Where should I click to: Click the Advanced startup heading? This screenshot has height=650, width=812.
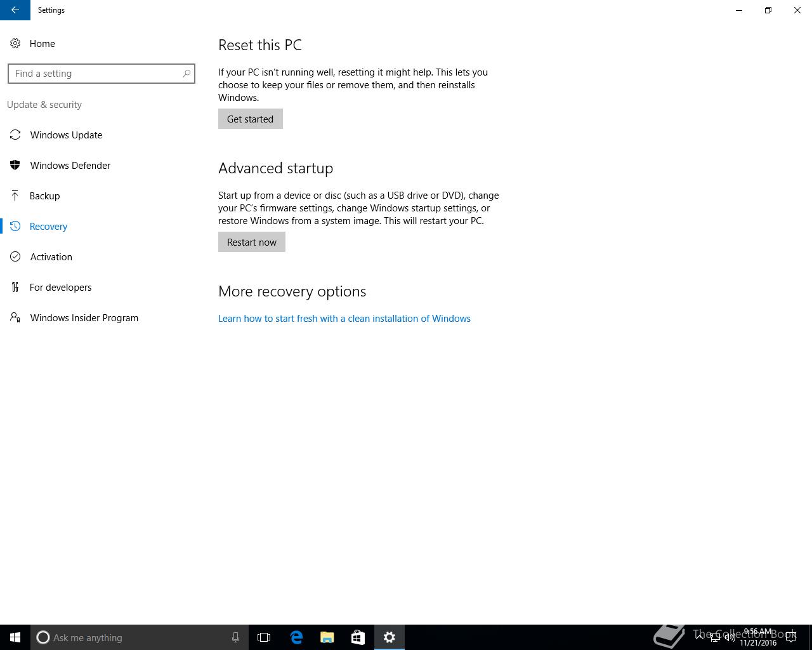[275, 168]
